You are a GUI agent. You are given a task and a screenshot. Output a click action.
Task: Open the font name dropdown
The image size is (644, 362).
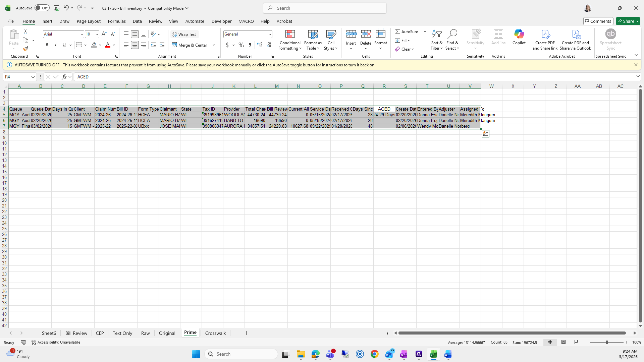click(x=82, y=34)
